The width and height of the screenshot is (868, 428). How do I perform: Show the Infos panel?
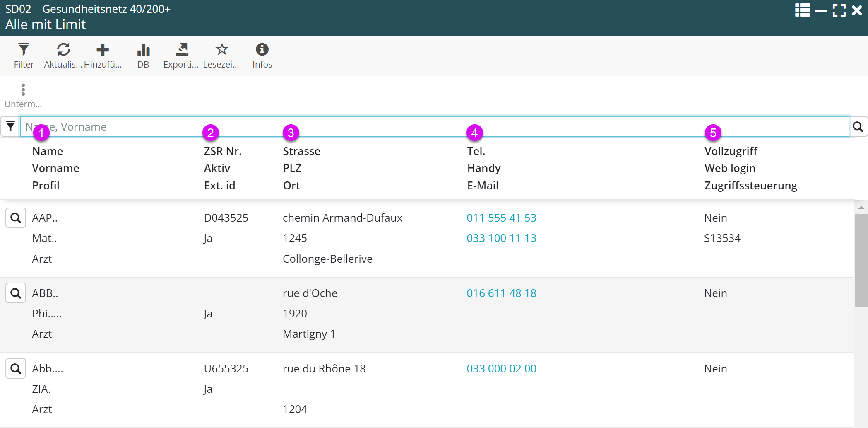point(262,56)
